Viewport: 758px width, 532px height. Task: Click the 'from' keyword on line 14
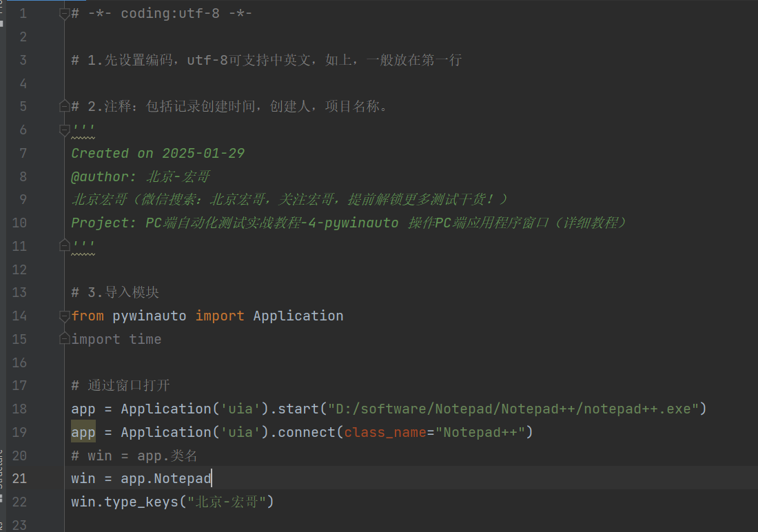pyautogui.click(x=88, y=316)
